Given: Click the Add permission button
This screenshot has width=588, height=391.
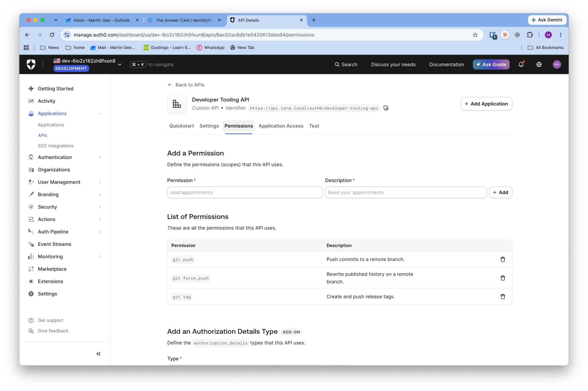Looking at the screenshot, I should [x=500, y=192].
